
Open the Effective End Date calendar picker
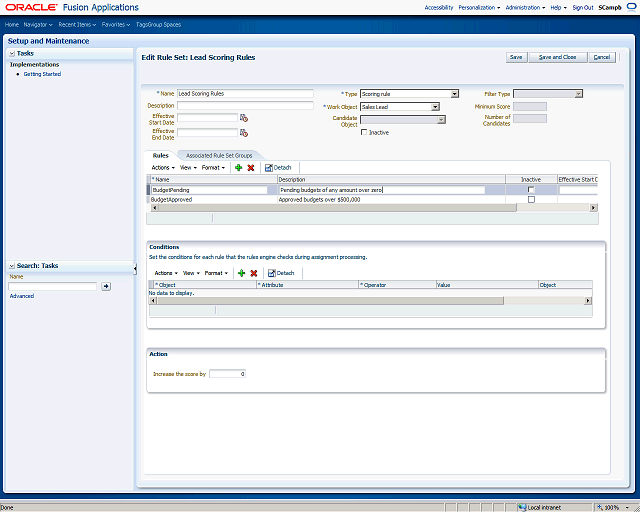[x=244, y=133]
